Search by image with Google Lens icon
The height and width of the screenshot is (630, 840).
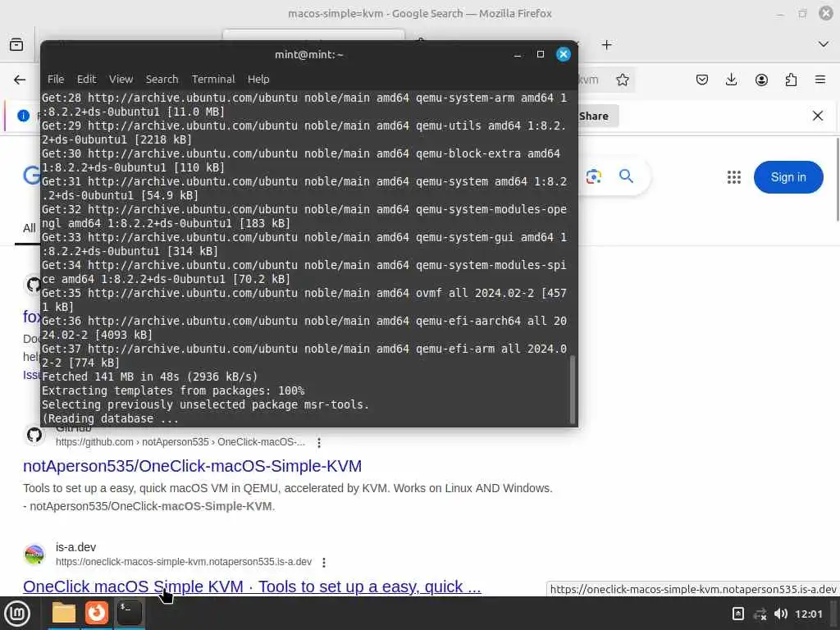pyautogui.click(x=594, y=176)
